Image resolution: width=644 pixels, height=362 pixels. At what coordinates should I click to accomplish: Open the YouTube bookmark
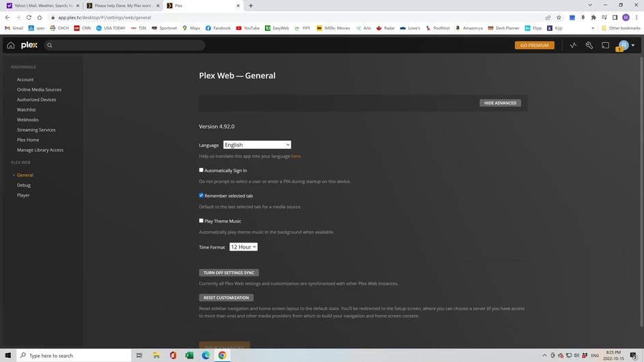[248, 28]
